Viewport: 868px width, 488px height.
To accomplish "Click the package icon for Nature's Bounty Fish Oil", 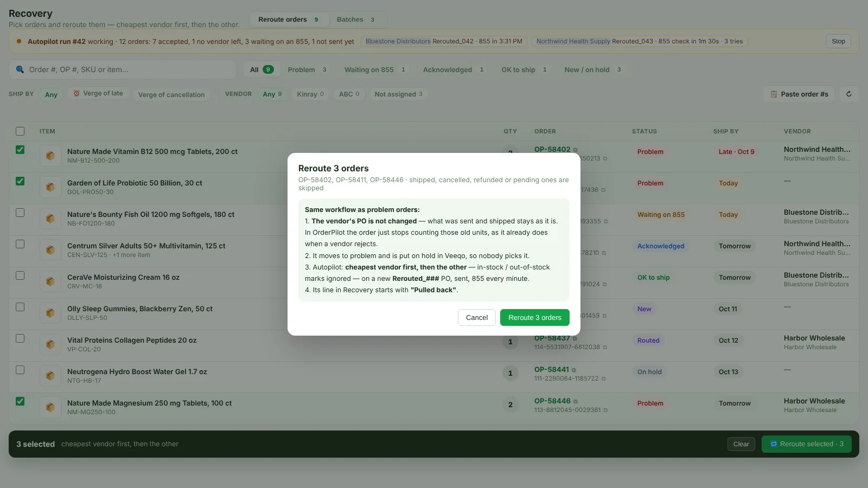I will 50,219.
